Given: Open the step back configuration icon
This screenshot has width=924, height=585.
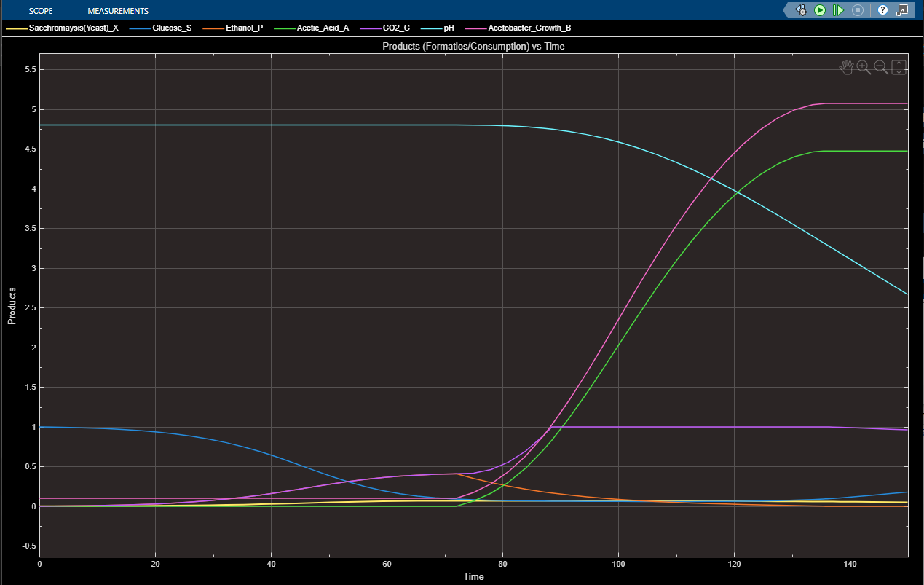Looking at the screenshot, I should (801, 10).
